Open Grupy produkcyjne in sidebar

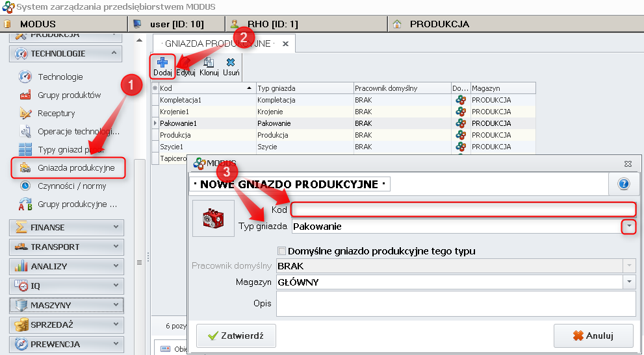68,204
